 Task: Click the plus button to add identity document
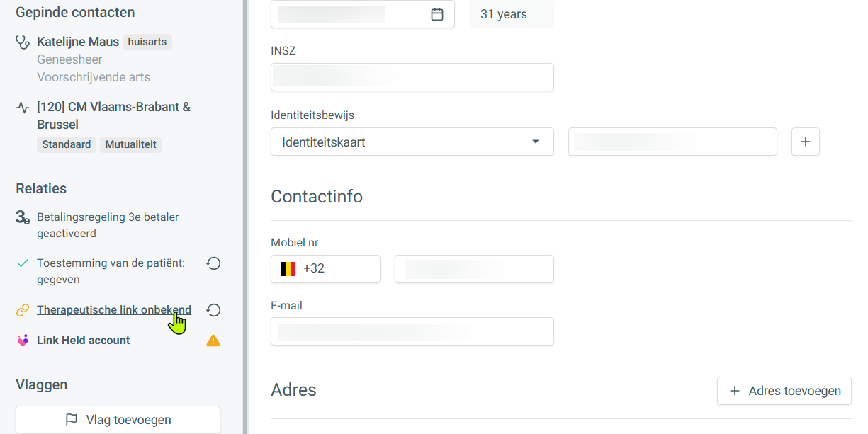click(805, 142)
